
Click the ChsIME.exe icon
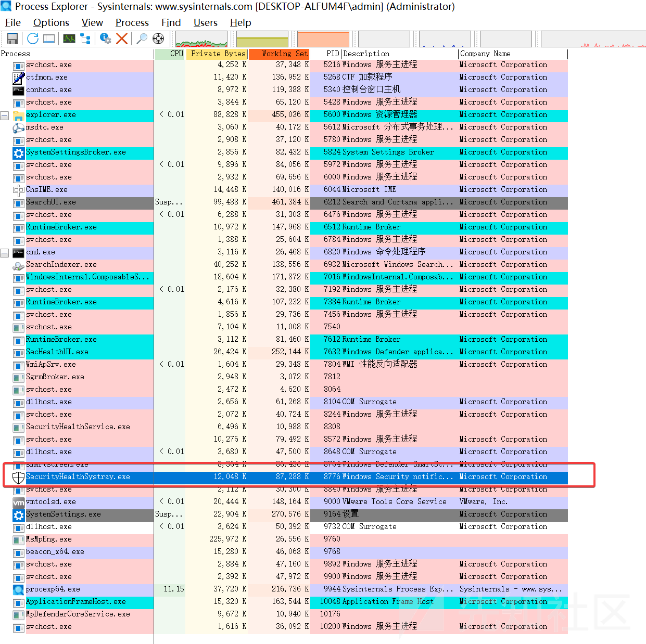tap(19, 190)
